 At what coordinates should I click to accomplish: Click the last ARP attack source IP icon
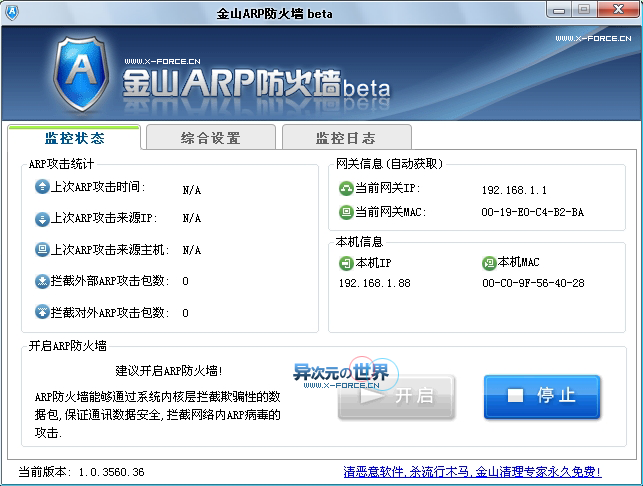(42, 219)
